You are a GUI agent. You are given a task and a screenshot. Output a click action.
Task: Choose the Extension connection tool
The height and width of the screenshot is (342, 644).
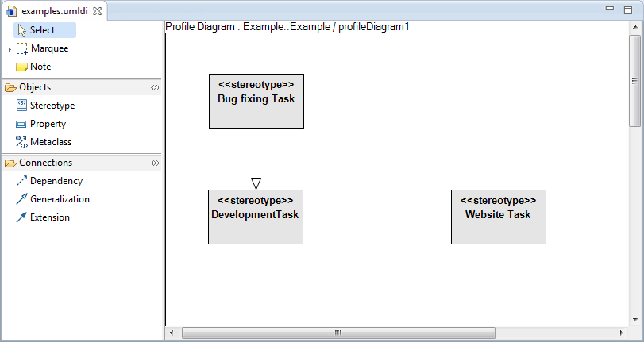(x=49, y=217)
